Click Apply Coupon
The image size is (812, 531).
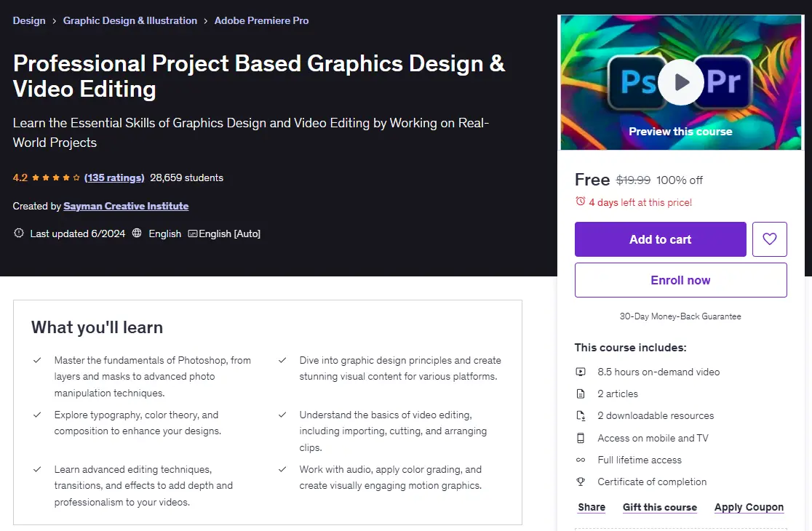tap(749, 507)
